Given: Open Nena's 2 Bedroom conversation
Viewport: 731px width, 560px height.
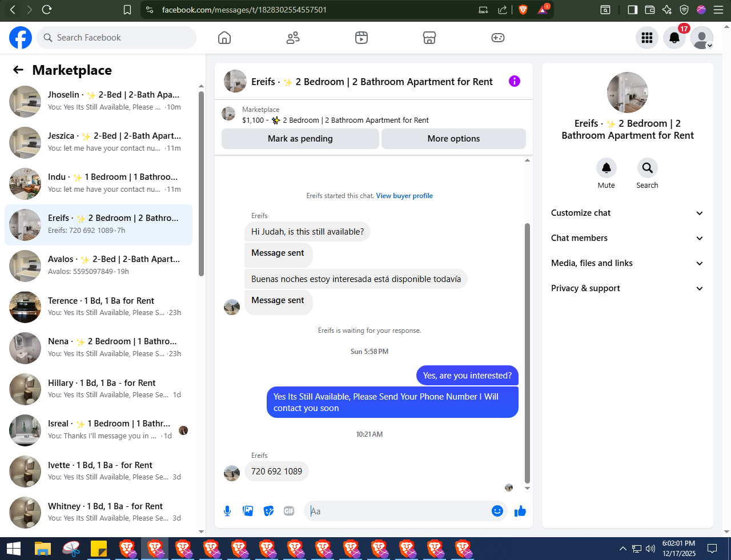Looking at the screenshot, I should click(x=98, y=348).
